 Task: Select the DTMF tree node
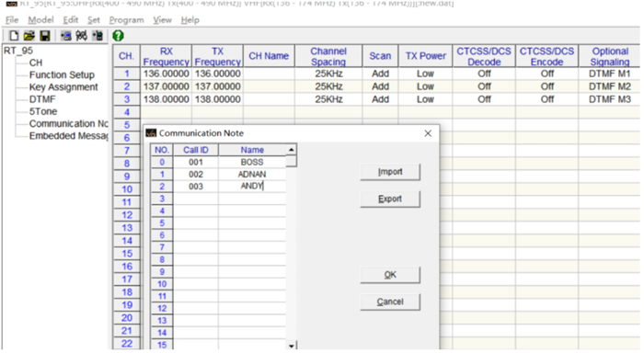pyautogui.click(x=42, y=99)
